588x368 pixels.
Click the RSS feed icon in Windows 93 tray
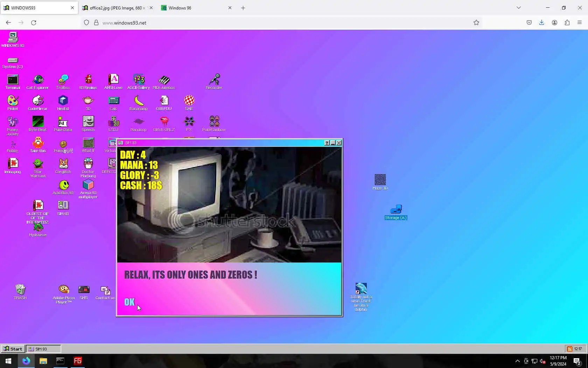click(x=570, y=349)
